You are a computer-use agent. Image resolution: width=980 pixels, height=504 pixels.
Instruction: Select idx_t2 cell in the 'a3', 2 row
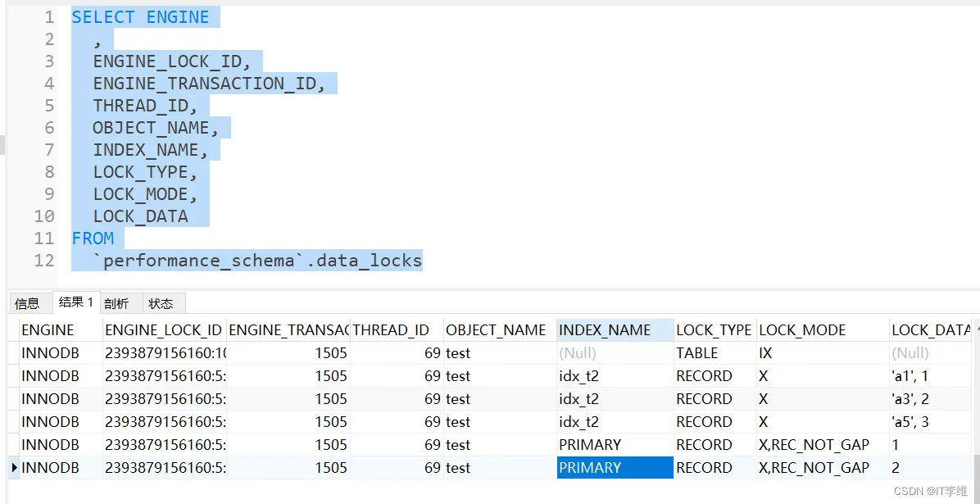[615, 399]
